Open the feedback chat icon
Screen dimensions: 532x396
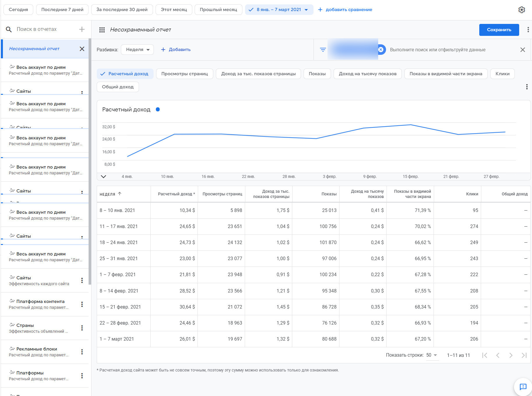point(523,387)
